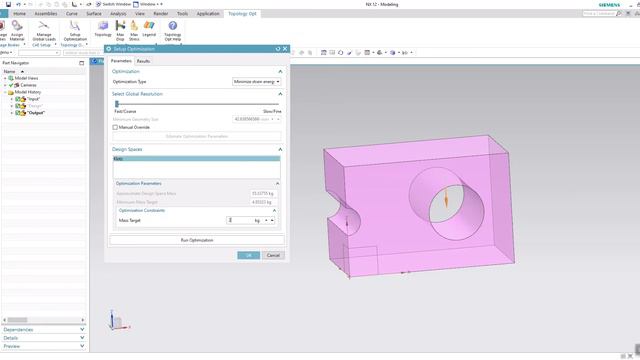The width and height of the screenshot is (640, 360).
Task: Click the Manage Global Loads icon
Action: point(44,31)
